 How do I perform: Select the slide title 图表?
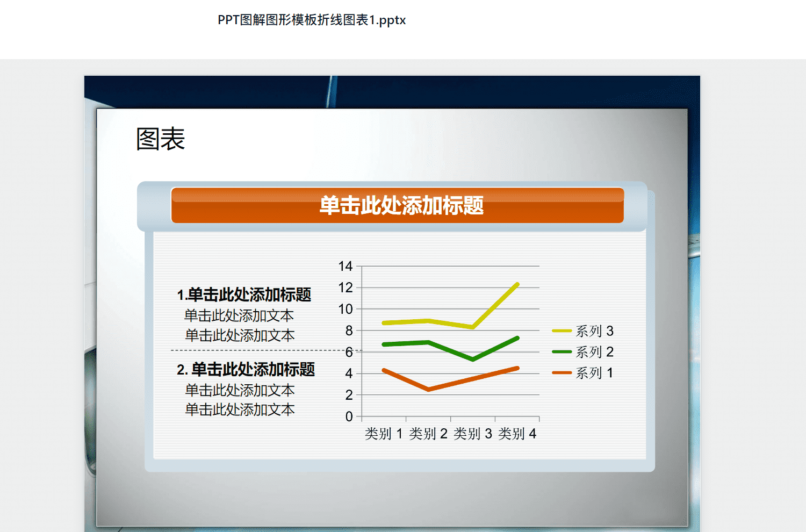[x=160, y=139]
